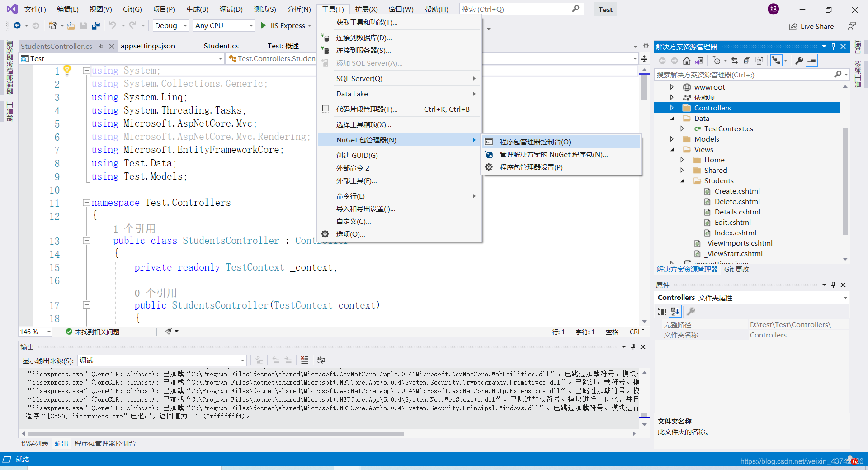Collapse the StudentsController class region

[x=86, y=241]
